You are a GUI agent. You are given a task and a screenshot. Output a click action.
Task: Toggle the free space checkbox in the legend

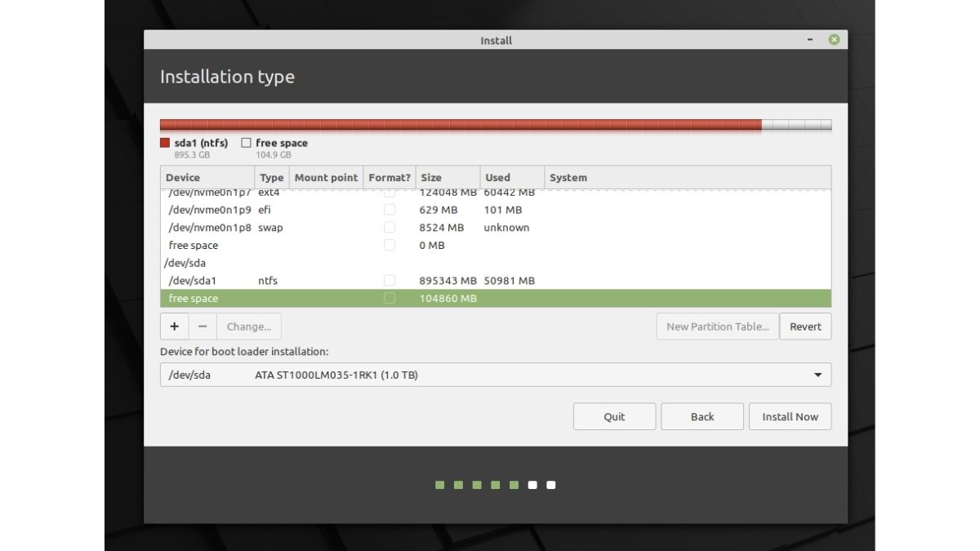click(x=245, y=142)
